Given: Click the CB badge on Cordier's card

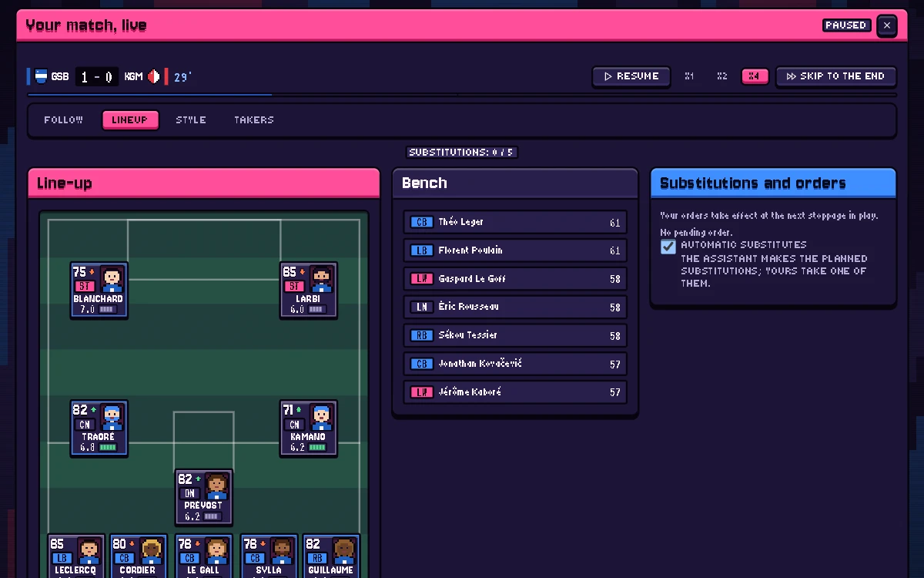Looking at the screenshot, I should pyautogui.click(x=123, y=558).
